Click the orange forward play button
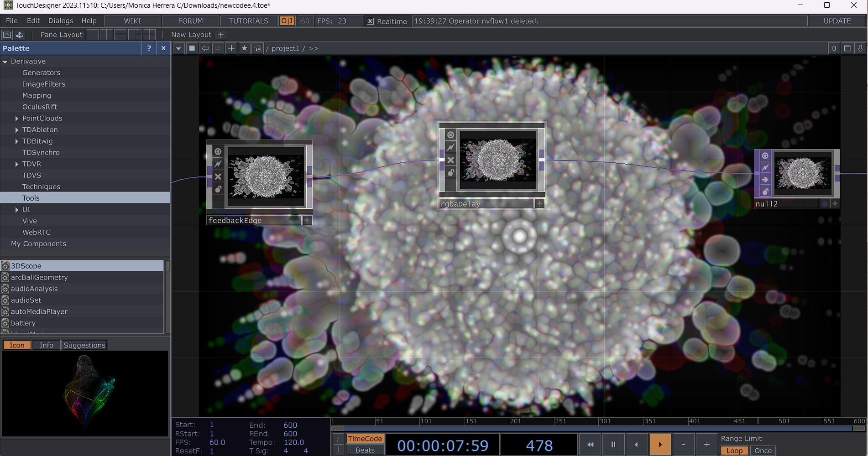The height and width of the screenshot is (456, 868). tap(660, 445)
